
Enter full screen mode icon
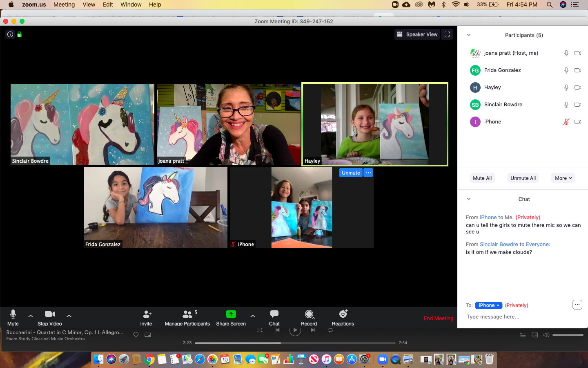(x=447, y=34)
